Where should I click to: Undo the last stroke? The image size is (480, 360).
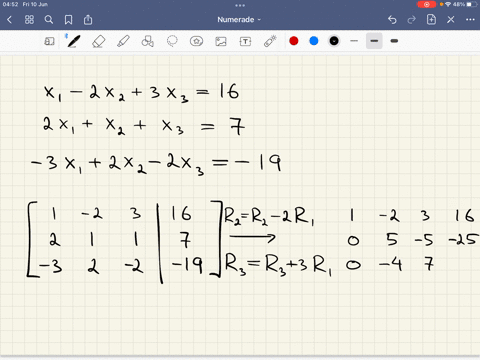[x=392, y=20]
